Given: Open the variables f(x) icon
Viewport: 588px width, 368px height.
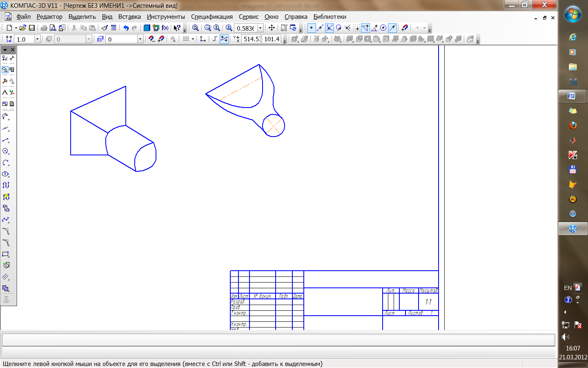Looking at the screenshot, I should 165,28.
